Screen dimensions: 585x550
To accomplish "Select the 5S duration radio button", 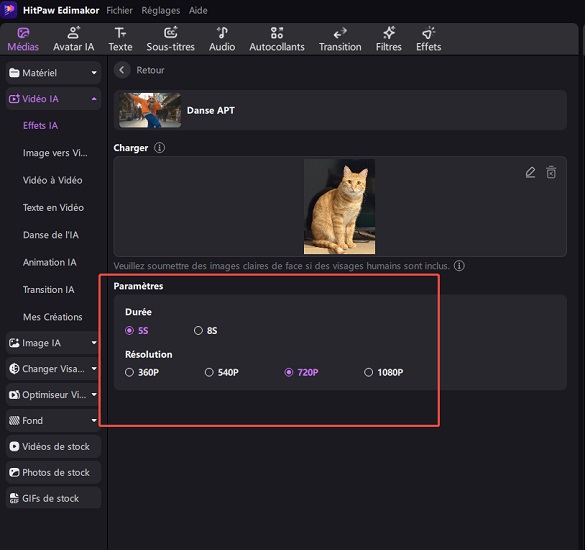I will click(x=129, y=331).
